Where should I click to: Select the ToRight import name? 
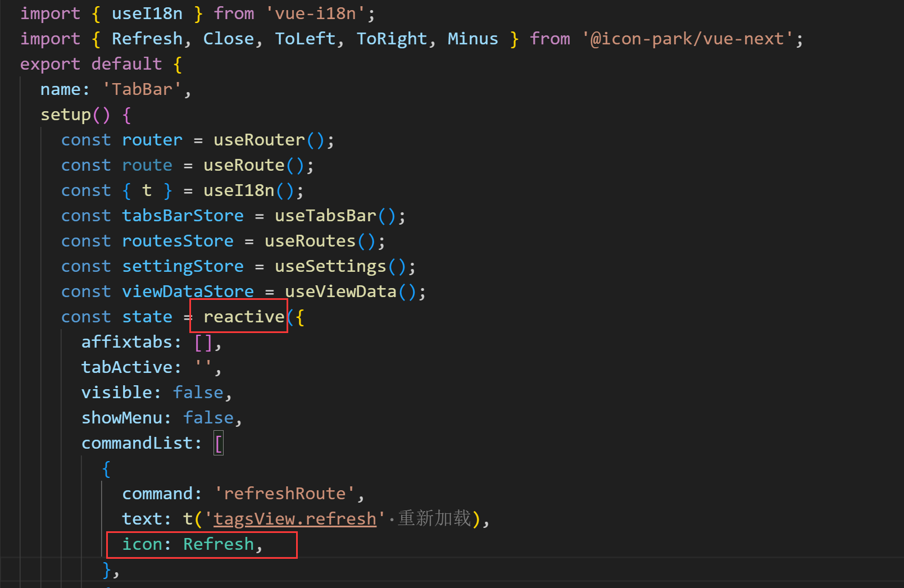pos(392,39)
